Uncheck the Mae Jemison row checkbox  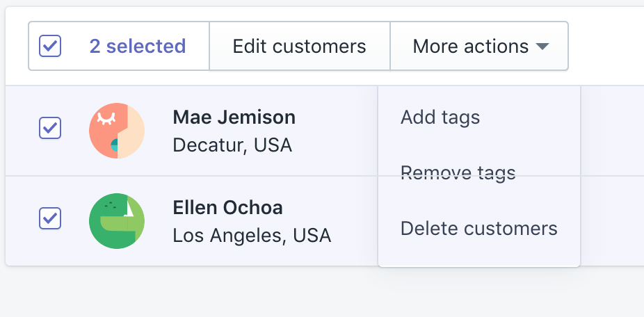tap(50, 128)
